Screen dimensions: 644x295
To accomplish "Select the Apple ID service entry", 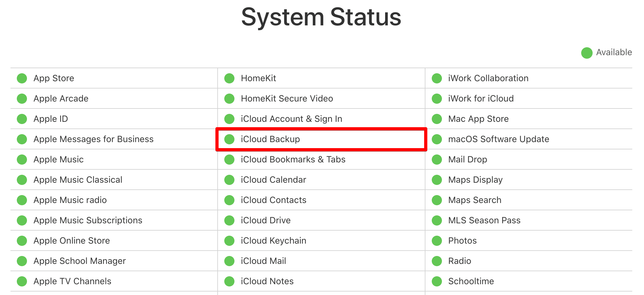I will click(51, 119).
